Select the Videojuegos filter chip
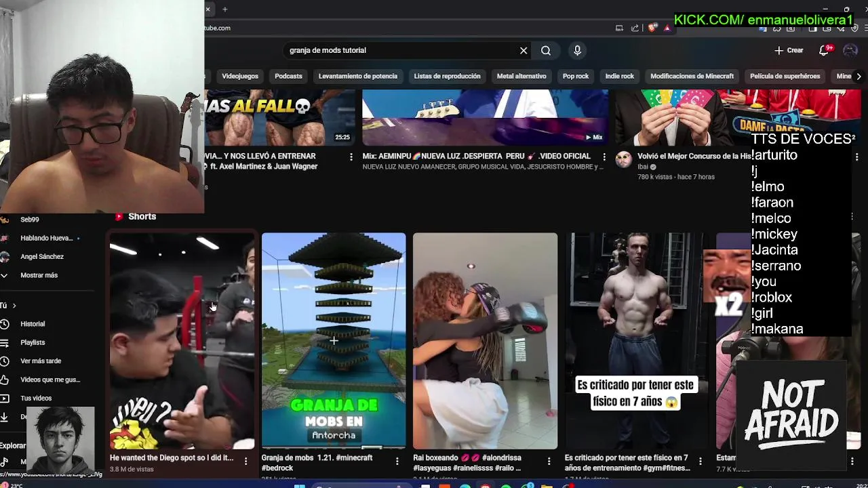 pos(240,76)
